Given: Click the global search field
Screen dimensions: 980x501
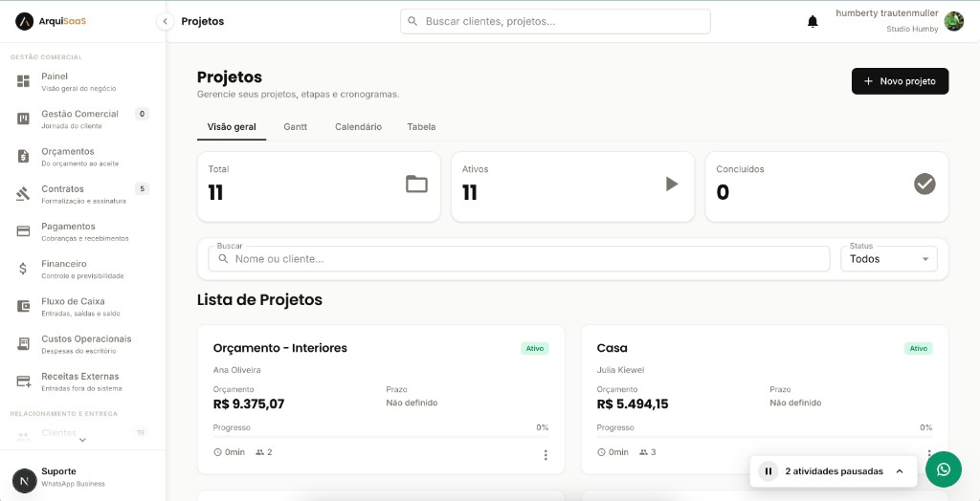Looking at the screenshot, I should (x=555, y=21).
